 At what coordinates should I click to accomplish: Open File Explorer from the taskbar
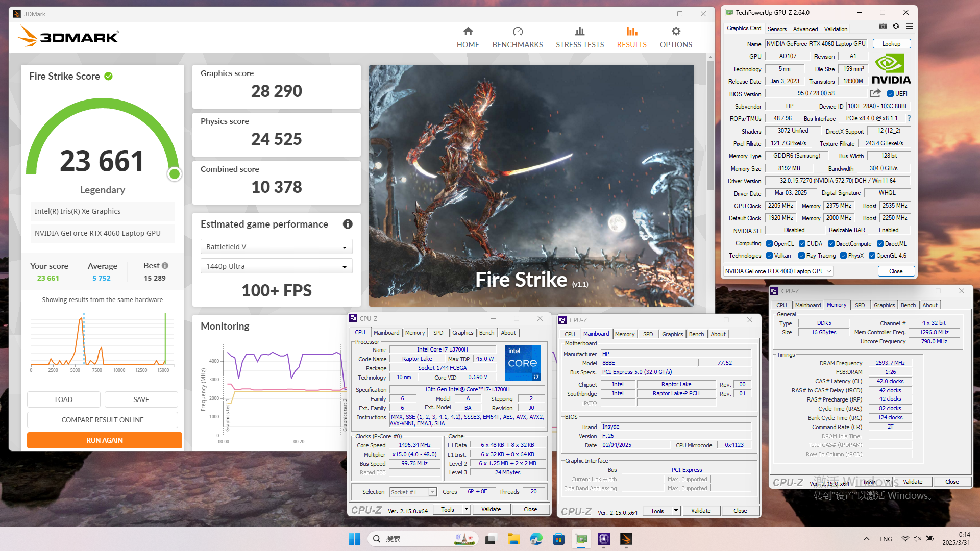pos(513,539)
